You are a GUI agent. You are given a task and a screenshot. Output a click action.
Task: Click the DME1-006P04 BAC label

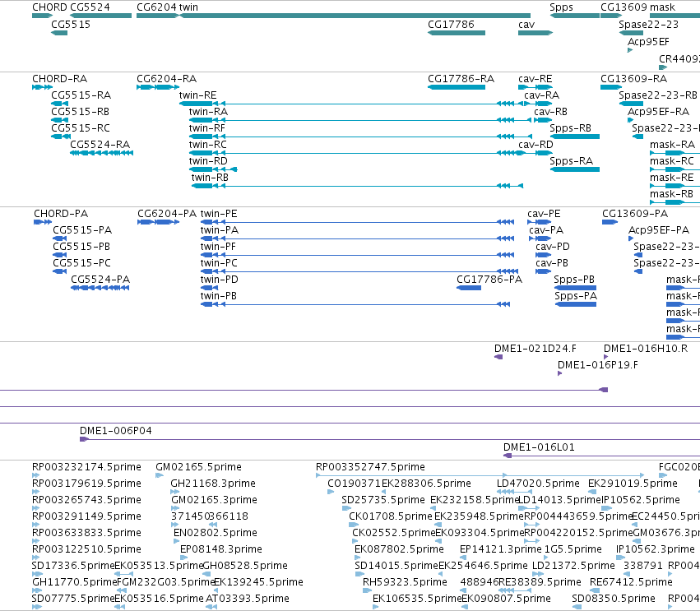coord(116,431)
